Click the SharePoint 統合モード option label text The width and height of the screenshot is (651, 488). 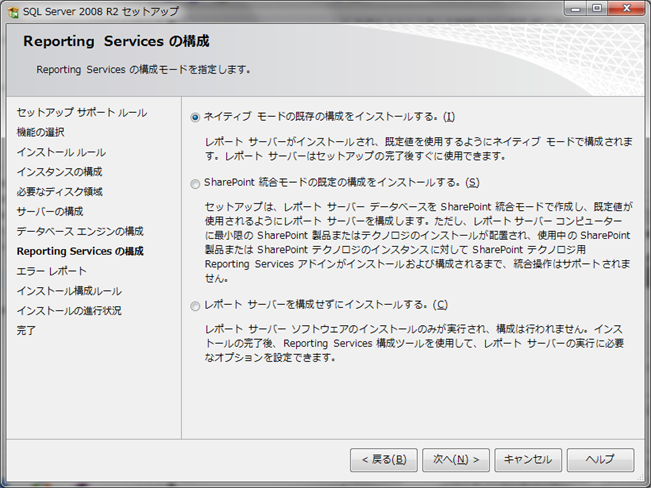click(342, 183)
